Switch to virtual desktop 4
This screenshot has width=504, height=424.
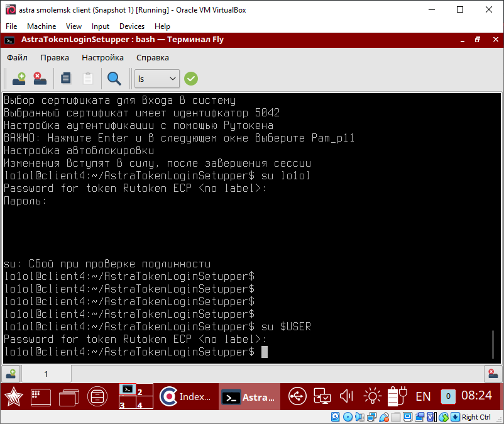tap(145, 403)
